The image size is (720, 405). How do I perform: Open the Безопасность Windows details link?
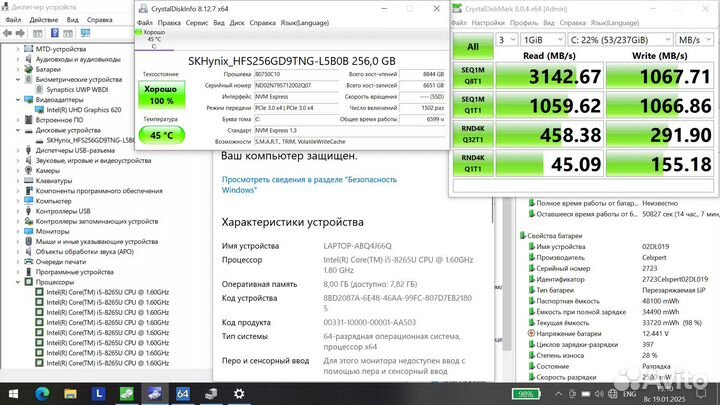[x=309, y=185]
